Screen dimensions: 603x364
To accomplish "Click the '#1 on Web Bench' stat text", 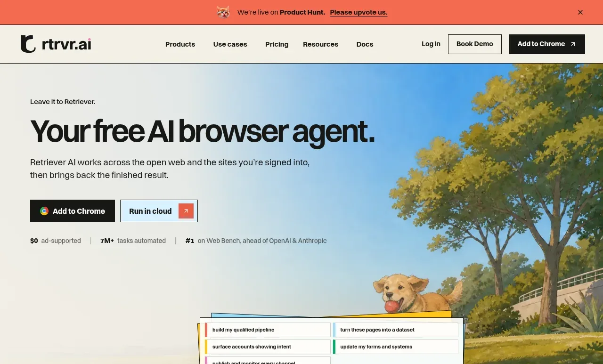I will pos(256,241).
